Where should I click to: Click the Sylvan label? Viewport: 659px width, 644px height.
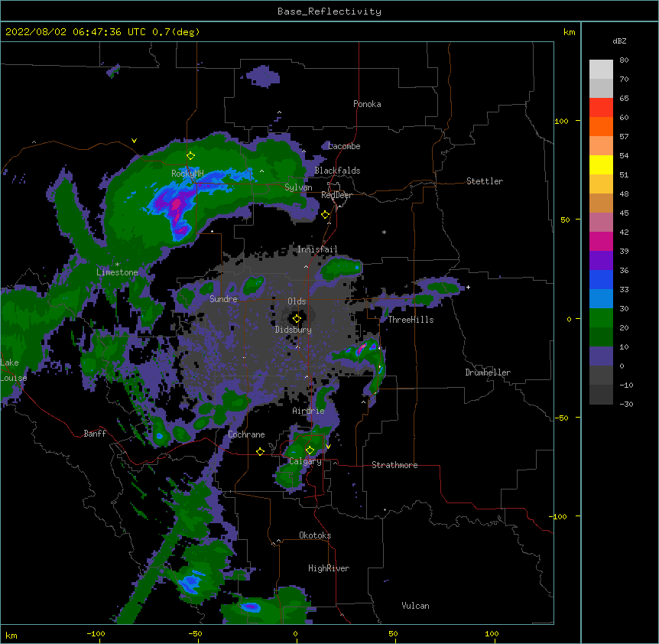click(x=298, y=187)
